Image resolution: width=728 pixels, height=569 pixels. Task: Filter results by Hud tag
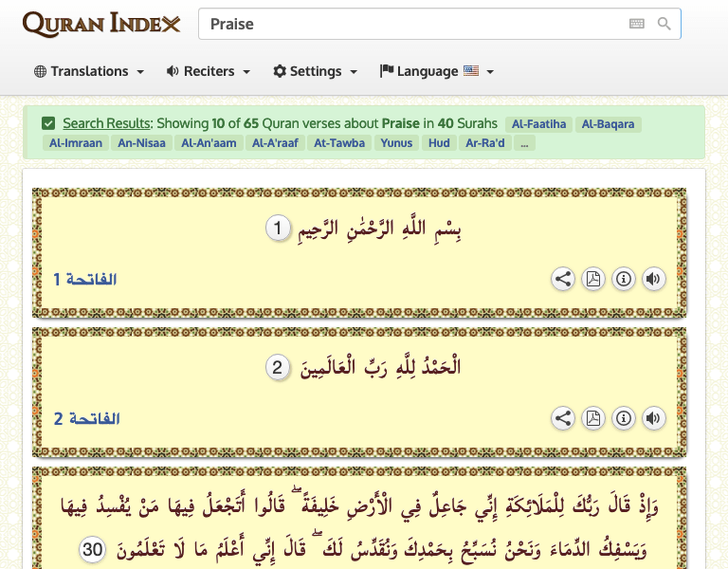(439, 143)
